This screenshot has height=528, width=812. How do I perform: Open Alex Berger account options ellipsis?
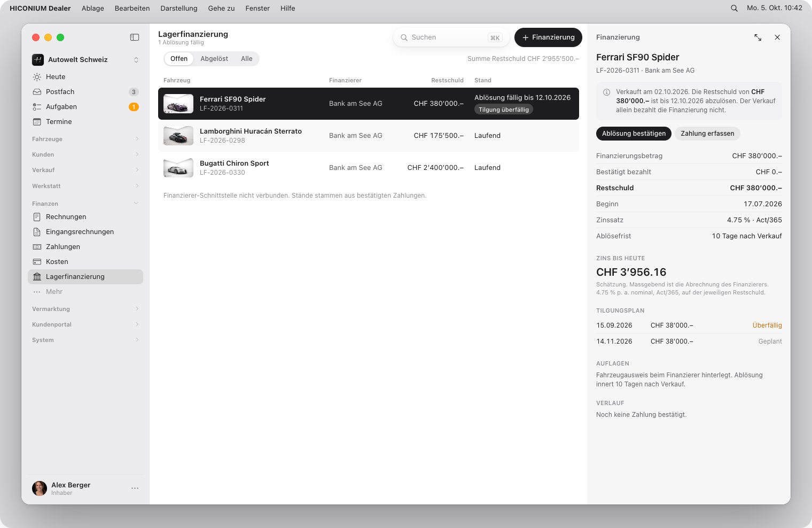tap(135, 488)
